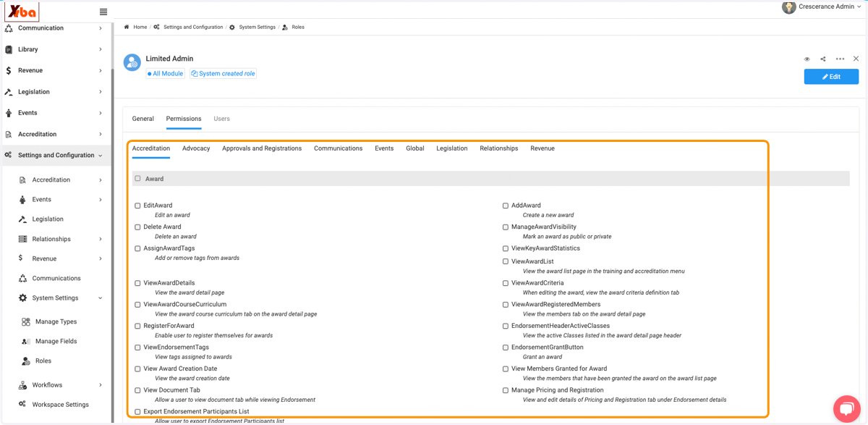868x425 pixels.
Task: Click the Accreditation icon in main menu
Action: tap(9, 134)
